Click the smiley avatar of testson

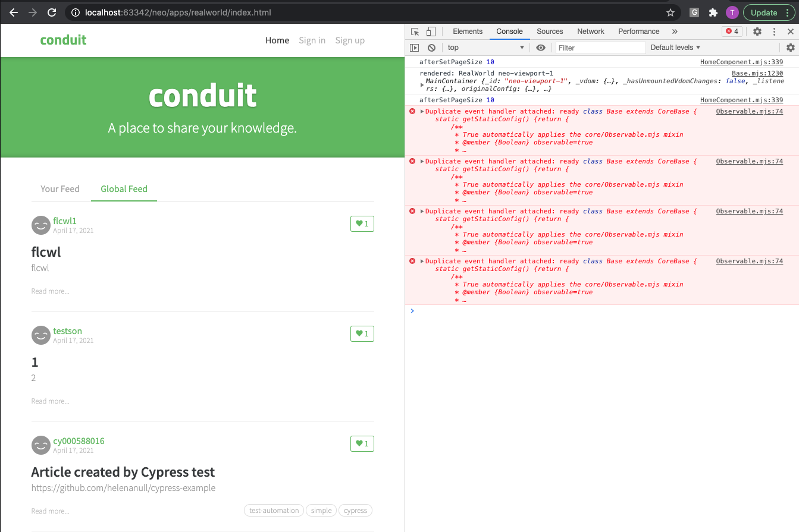point(40,335)
